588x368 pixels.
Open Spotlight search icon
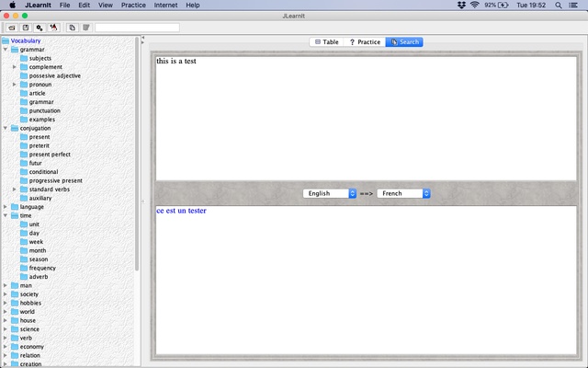coord(559,5)
